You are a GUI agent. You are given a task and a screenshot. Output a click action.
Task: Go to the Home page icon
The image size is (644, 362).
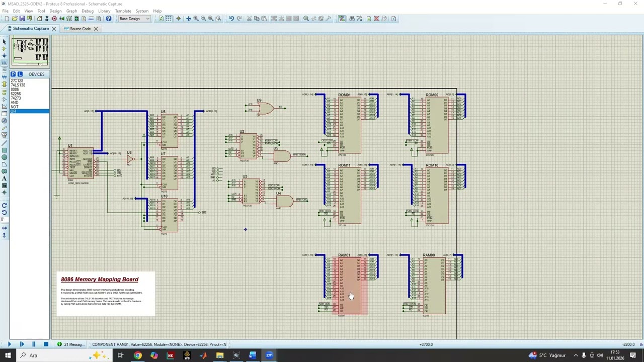tap(39, 19)
